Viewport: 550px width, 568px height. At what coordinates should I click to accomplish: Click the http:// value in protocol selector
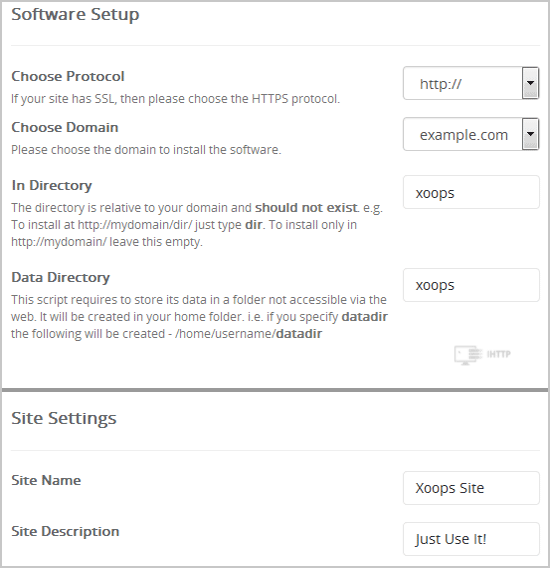(441, 84)
